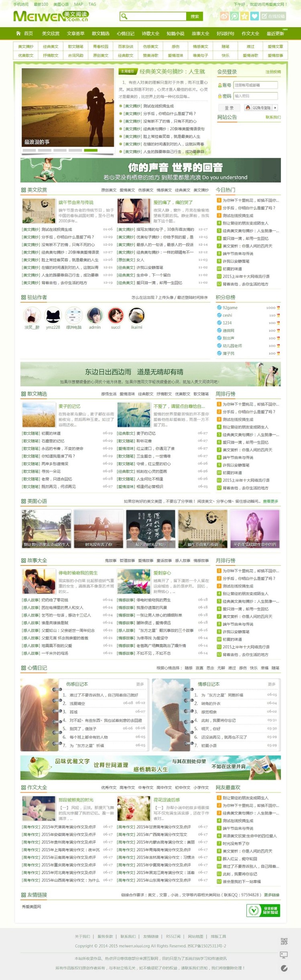Open the TAG link in top bar

coord(92,4)
